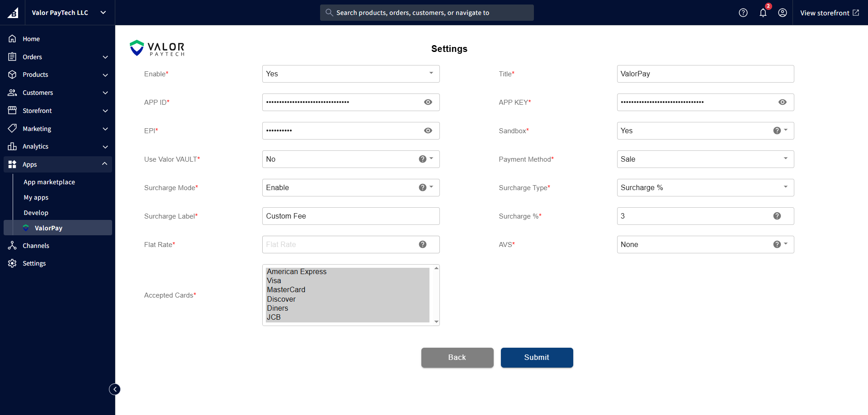Click the Valor PayTech logo

pyautogui.click(x=157, y=48)
